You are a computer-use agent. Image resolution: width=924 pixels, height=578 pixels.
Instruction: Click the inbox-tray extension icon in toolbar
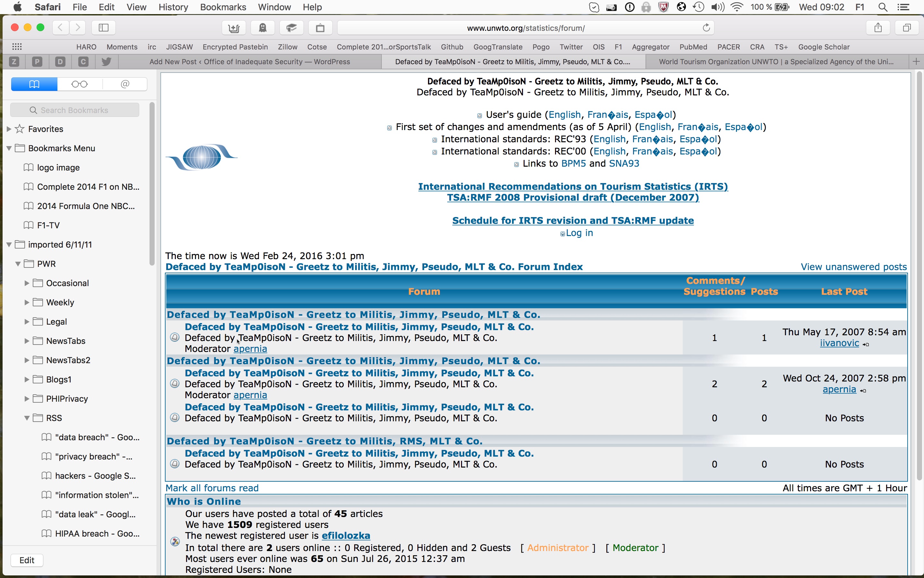[x=234, y=28]
